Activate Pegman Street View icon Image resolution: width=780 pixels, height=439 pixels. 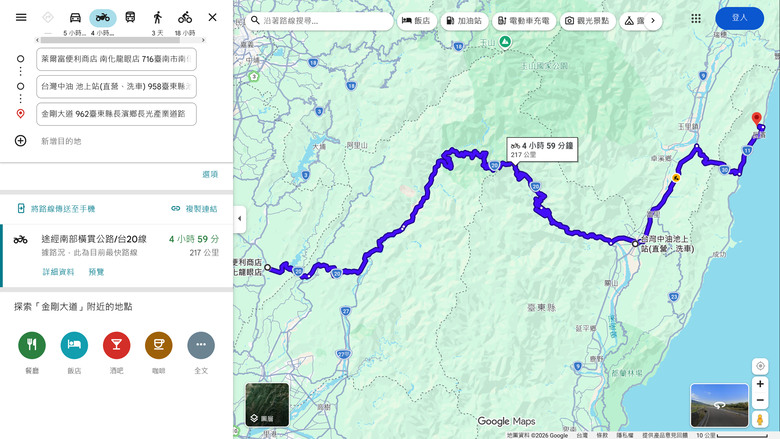pos(760,419)
